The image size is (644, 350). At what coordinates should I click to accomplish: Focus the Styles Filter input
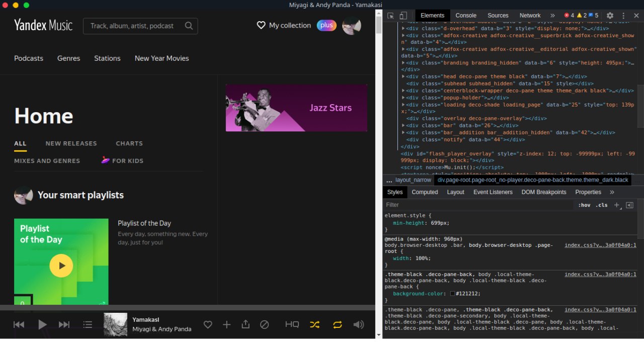point(478,205)
